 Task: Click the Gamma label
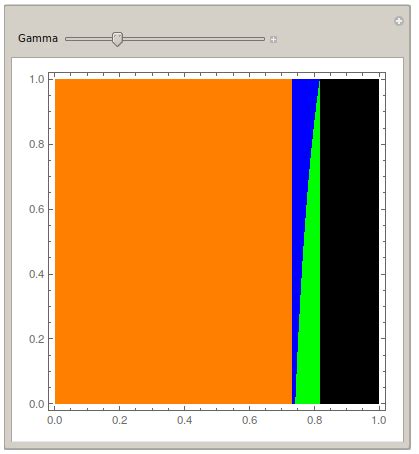38,38
